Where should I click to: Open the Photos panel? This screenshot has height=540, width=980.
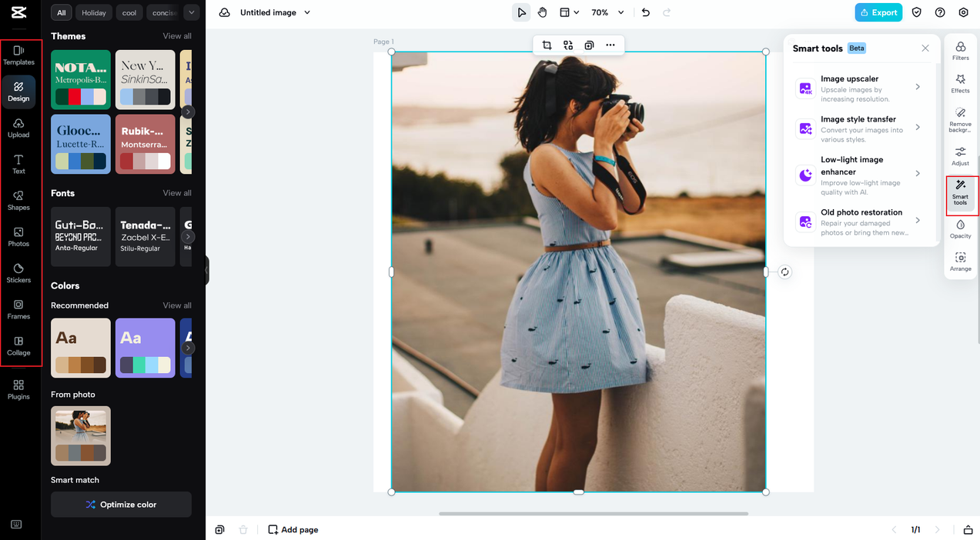click(18, 237)
